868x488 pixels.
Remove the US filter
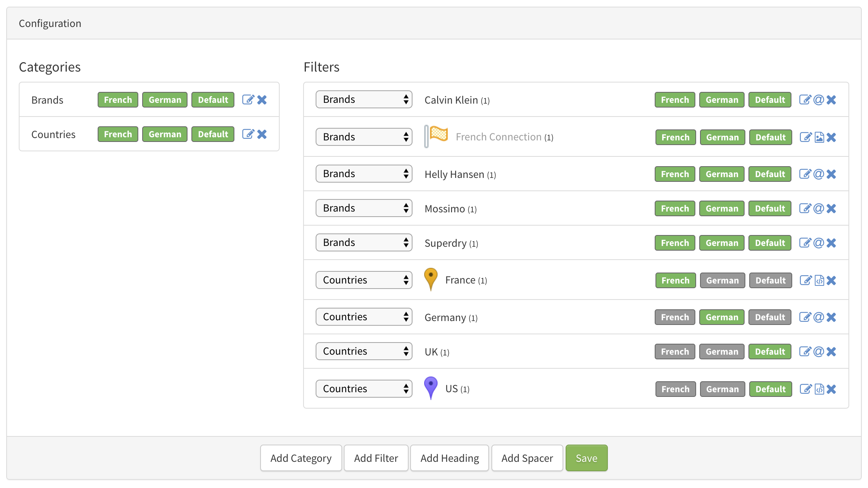[x=831, y=389]
